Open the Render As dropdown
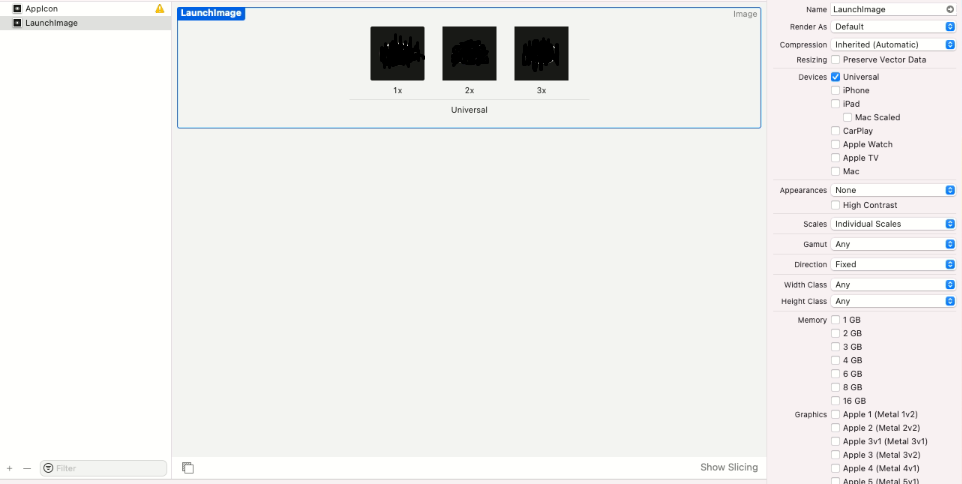Viewport: 962px width, 484px height. tap(893, 26)
